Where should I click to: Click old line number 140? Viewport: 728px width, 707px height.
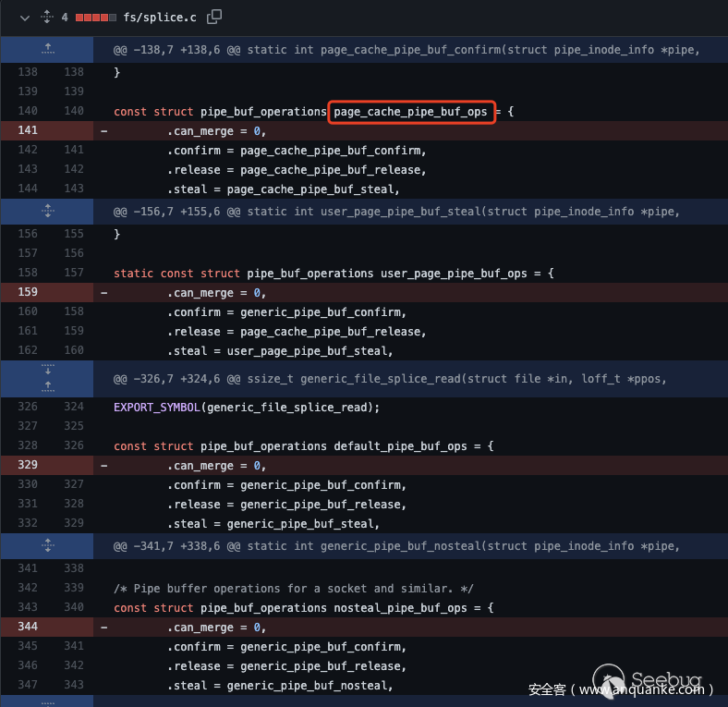[28, 111]
